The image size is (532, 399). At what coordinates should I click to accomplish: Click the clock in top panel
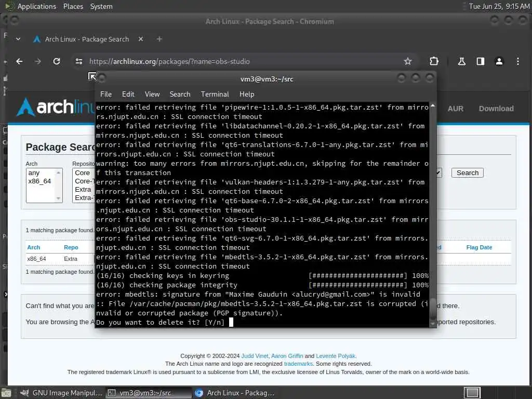pos(499,6)
